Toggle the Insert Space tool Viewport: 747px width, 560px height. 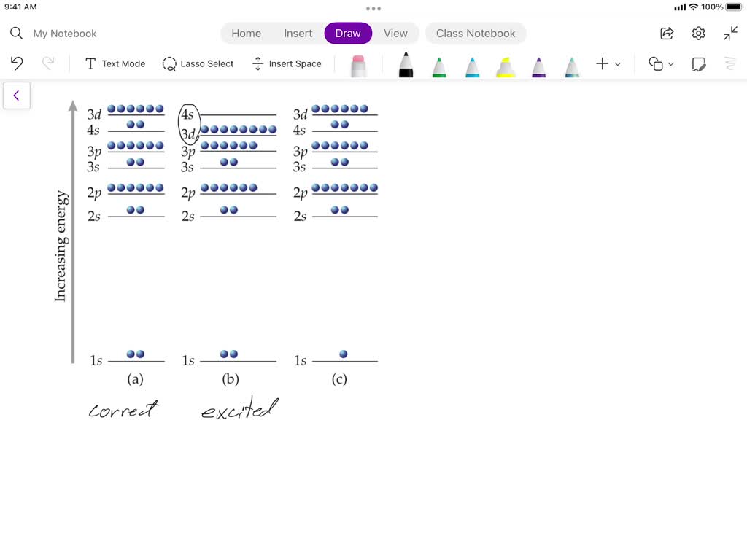[x=287, y=64]
